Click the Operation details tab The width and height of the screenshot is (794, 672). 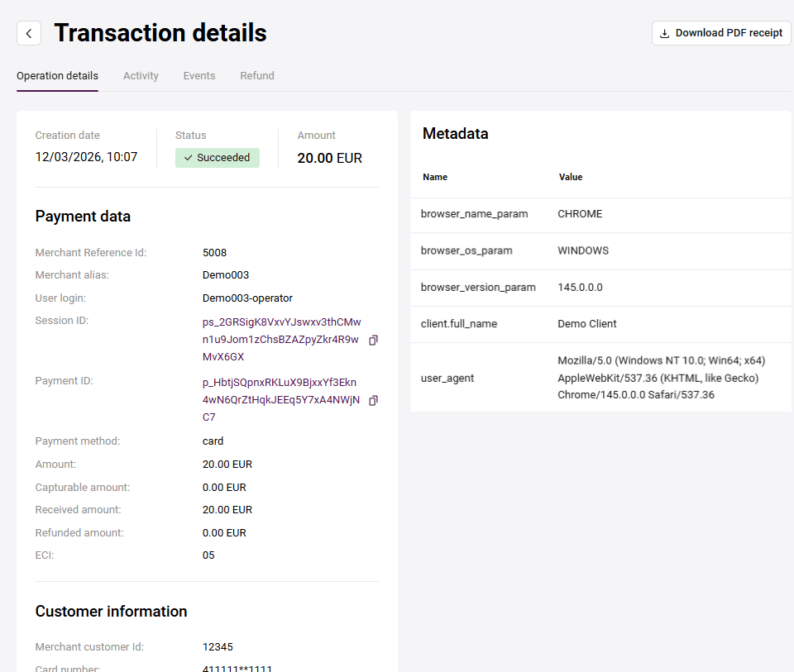coord(57,76)
